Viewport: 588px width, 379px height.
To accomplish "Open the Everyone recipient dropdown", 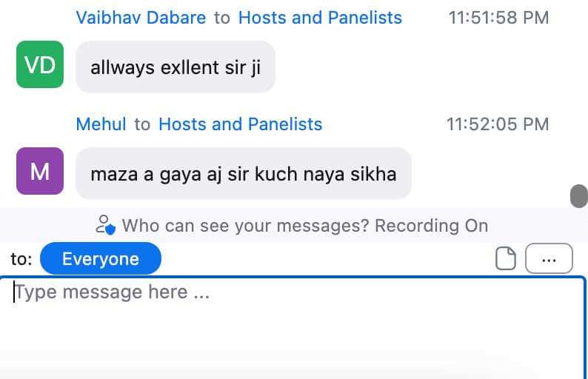I will pos(100,259).
